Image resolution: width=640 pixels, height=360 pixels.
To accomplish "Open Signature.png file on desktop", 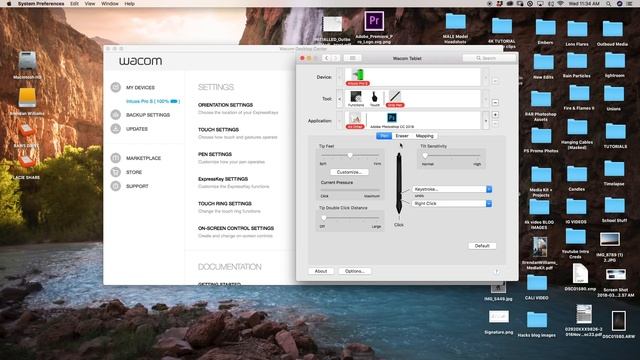I will click(x=498, y=317).
